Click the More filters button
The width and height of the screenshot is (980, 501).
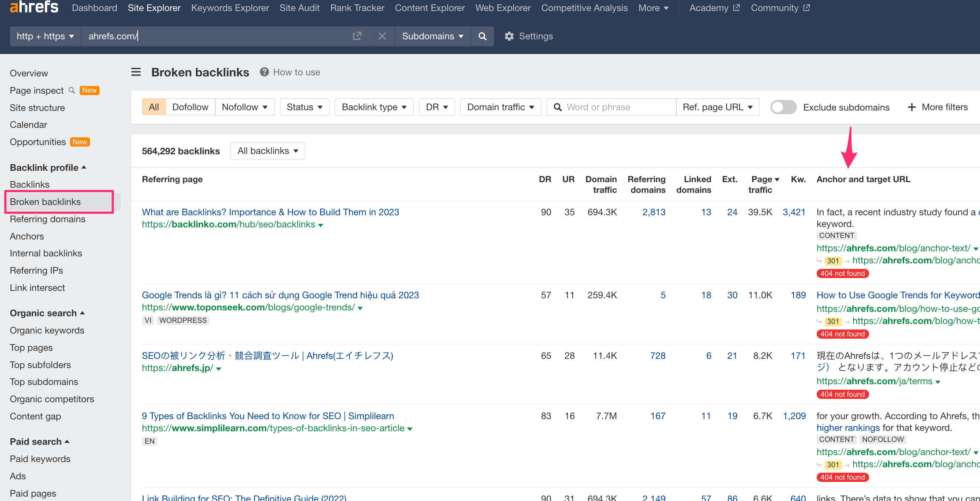[937, 107]
